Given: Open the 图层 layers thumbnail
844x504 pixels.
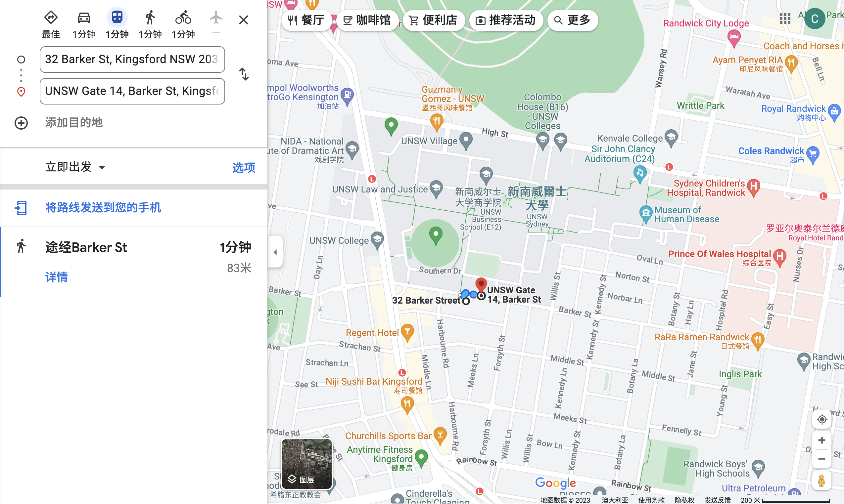Looking at the screenshot, I should [x=306, y=464].
